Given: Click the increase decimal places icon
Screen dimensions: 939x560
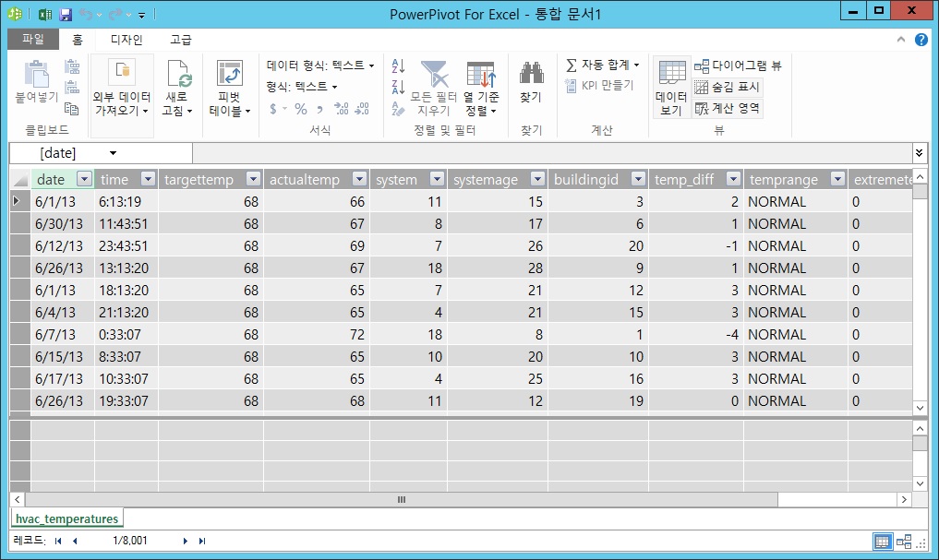Looking at the screenshot, I should pos(342,109).
